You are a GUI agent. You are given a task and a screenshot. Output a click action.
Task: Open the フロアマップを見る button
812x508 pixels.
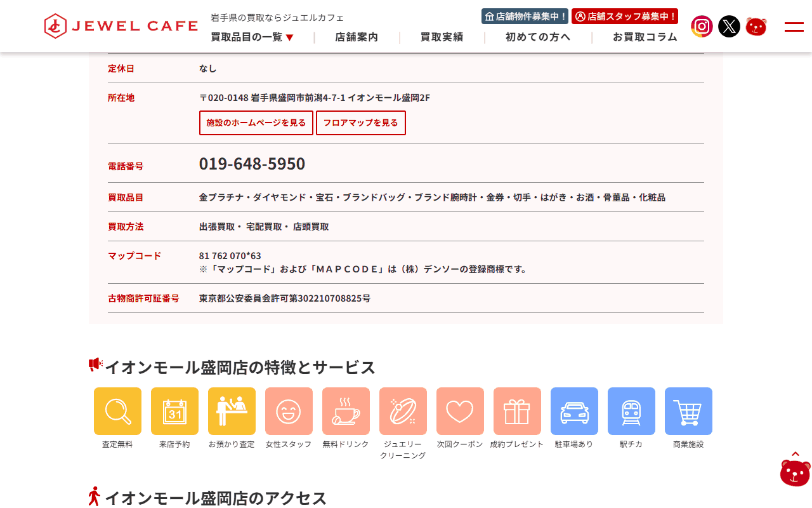click(x=361, y=123)
